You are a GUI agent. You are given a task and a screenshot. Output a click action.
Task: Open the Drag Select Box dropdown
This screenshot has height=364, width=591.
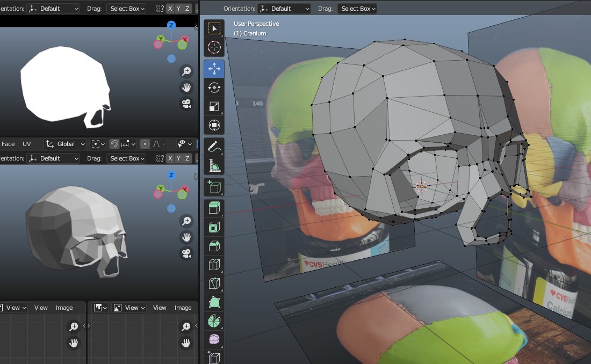pyautogui.click(x=357, y=8)
